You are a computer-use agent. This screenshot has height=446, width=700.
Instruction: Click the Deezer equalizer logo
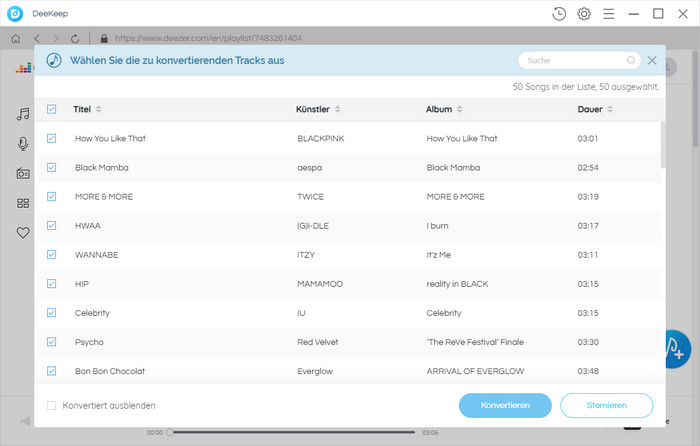25,68
